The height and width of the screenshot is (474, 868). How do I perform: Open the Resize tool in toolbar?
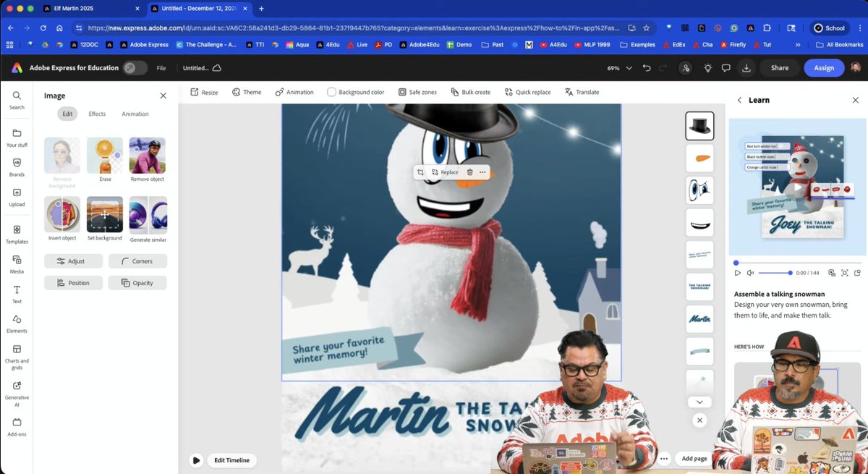pyautogui.click(x=205, y=92)
